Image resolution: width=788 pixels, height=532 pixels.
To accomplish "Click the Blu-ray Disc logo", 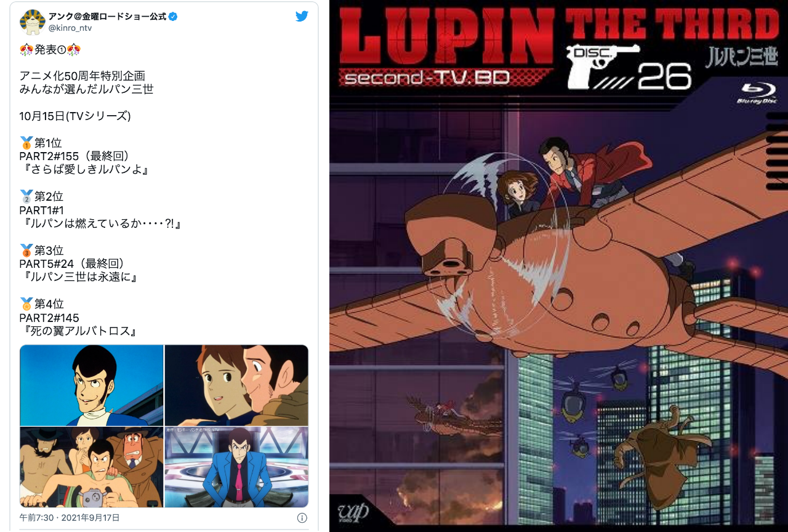I will 757,94.
